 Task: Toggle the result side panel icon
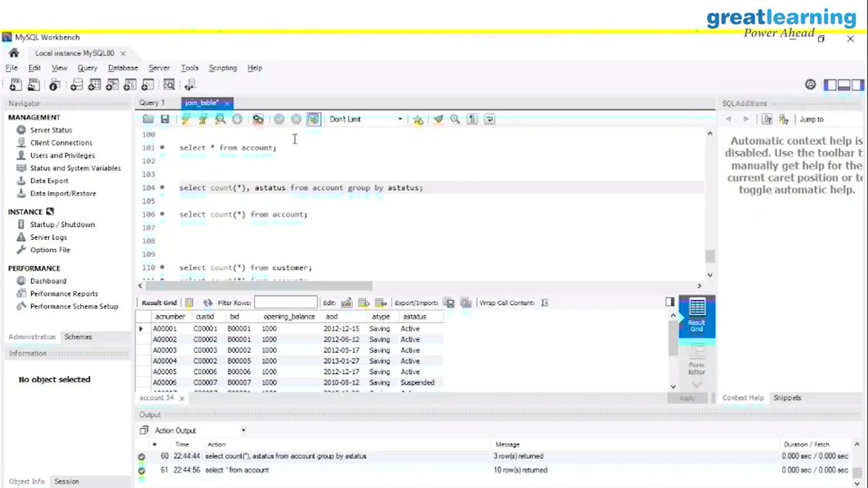670,302
